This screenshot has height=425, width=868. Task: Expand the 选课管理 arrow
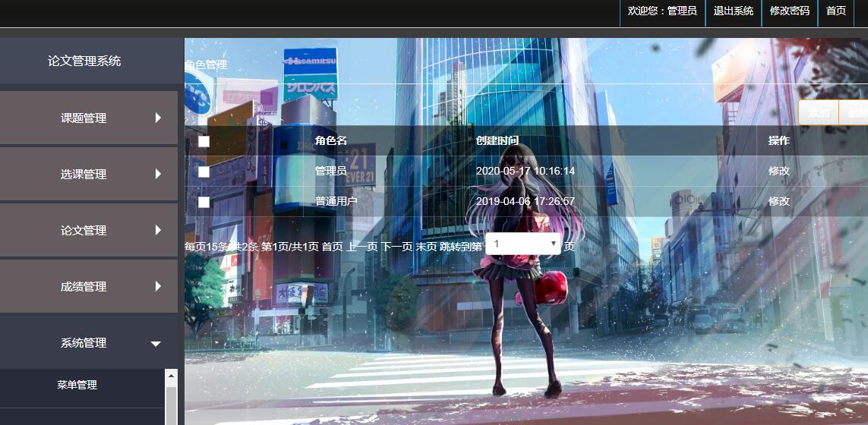pyautogui.click(x=158, y=174)
